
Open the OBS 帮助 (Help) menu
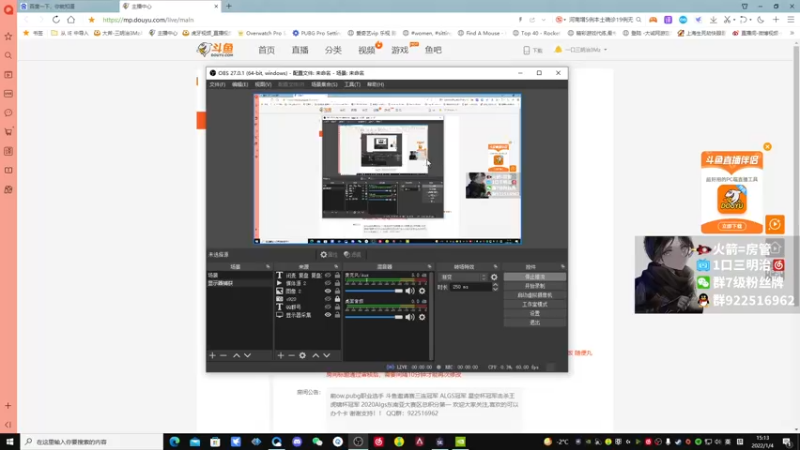tap(376, 84)
